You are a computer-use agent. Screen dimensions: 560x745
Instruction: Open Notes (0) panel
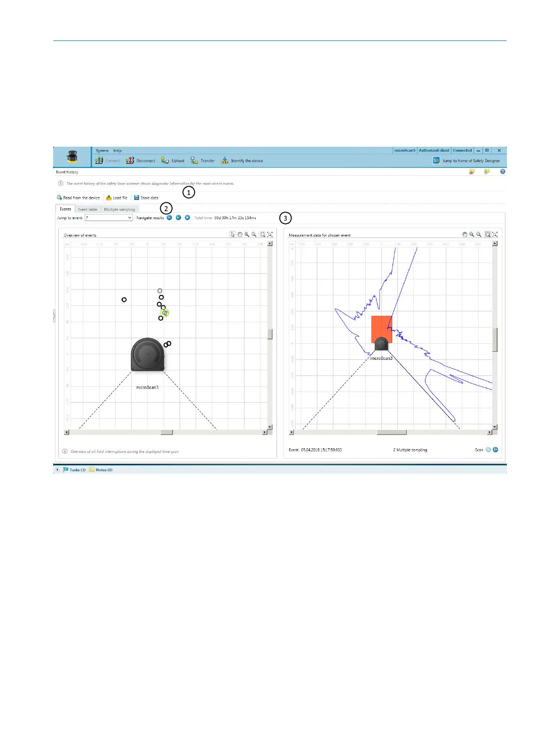(x=101, y=470)
